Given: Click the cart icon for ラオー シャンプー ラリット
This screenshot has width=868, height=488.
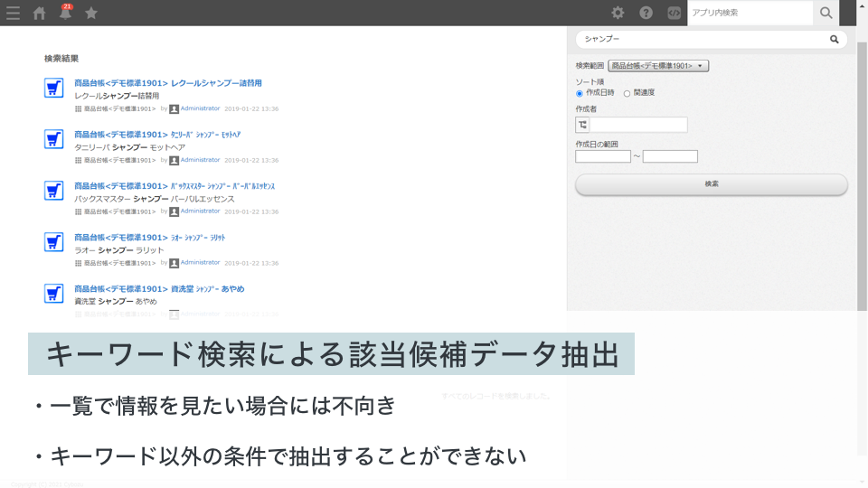Looking at the screenshot, I should (x=53, y=242).
